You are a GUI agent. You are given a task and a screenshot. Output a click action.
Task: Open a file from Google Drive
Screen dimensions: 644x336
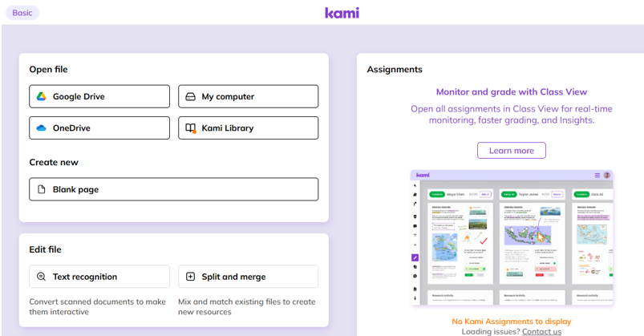[99, 96]
